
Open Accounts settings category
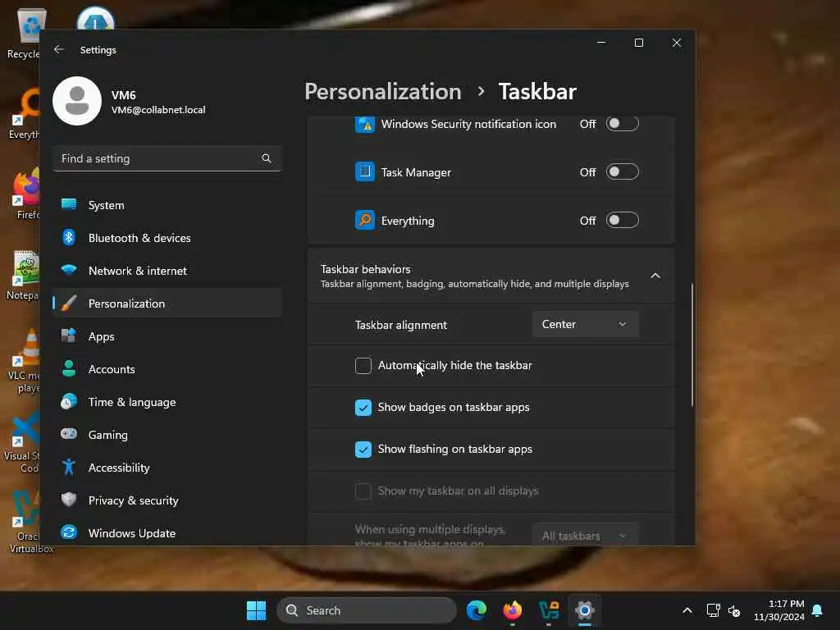coord(167,368)
